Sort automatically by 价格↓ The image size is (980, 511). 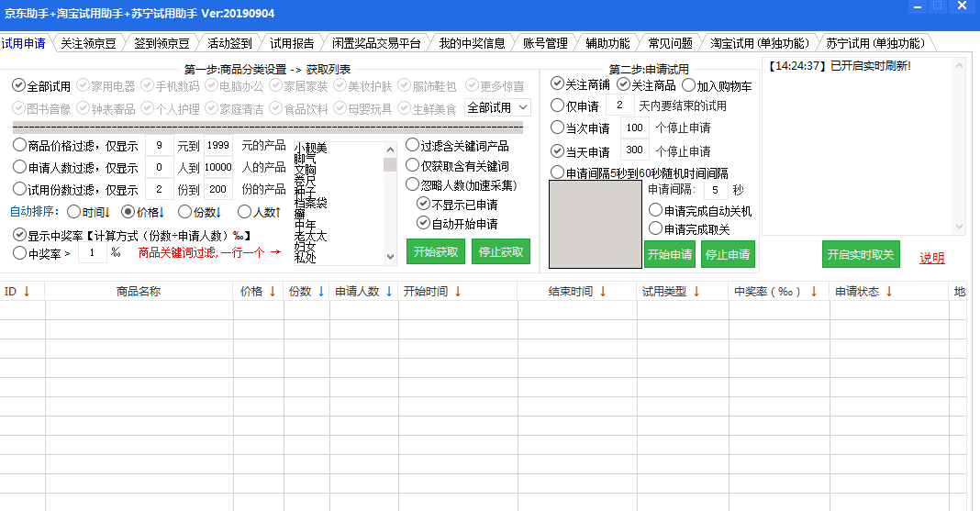pyautogui.click(x=143, y=212)
